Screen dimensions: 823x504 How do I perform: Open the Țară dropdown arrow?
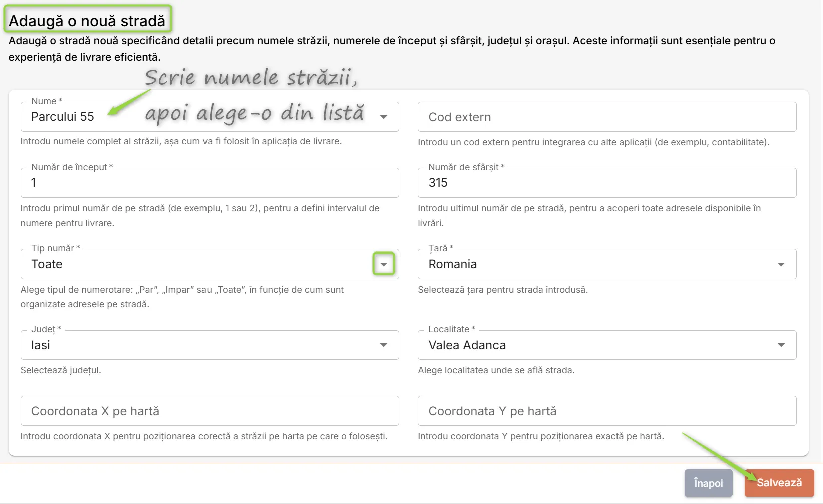pyautogui.click(x=781, y=264)
